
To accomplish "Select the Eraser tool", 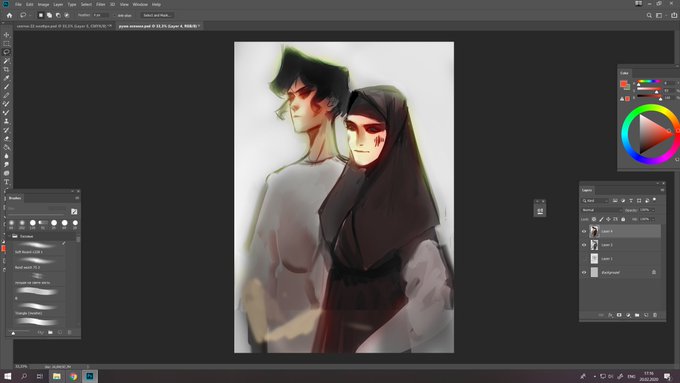I will [x=6, y=138].
